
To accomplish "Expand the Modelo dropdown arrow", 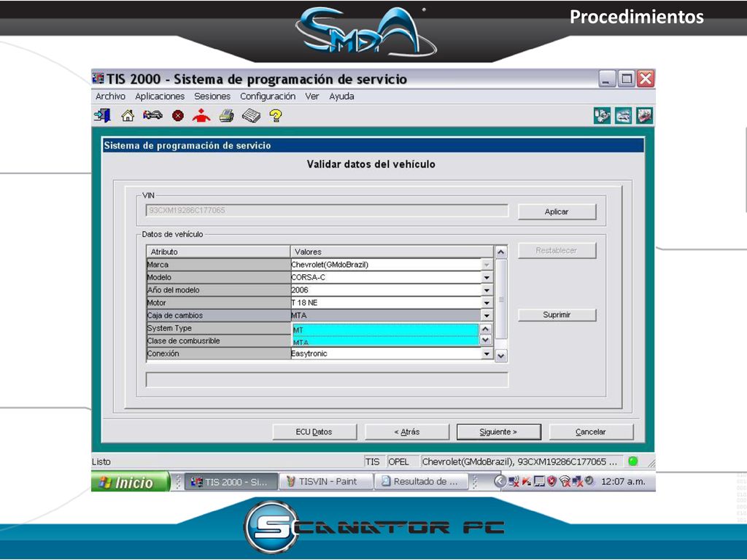I will click(x=487, y=277).
